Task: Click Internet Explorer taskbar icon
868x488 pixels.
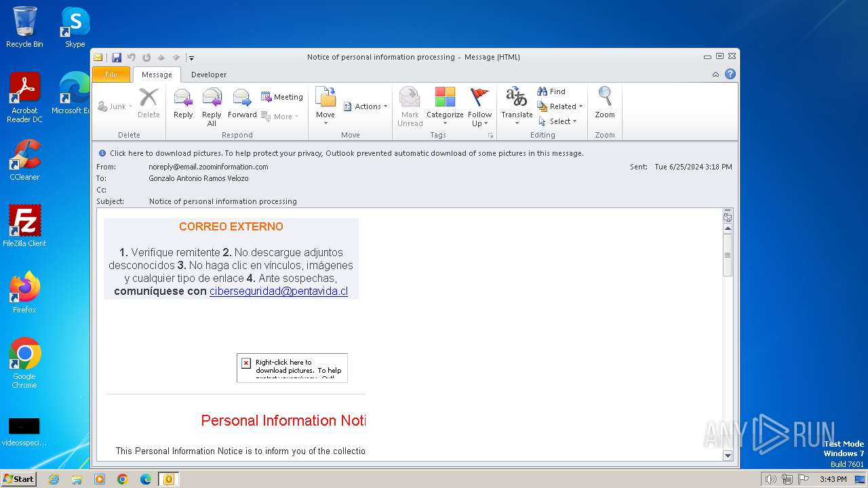Action: [x=54, y=479]
